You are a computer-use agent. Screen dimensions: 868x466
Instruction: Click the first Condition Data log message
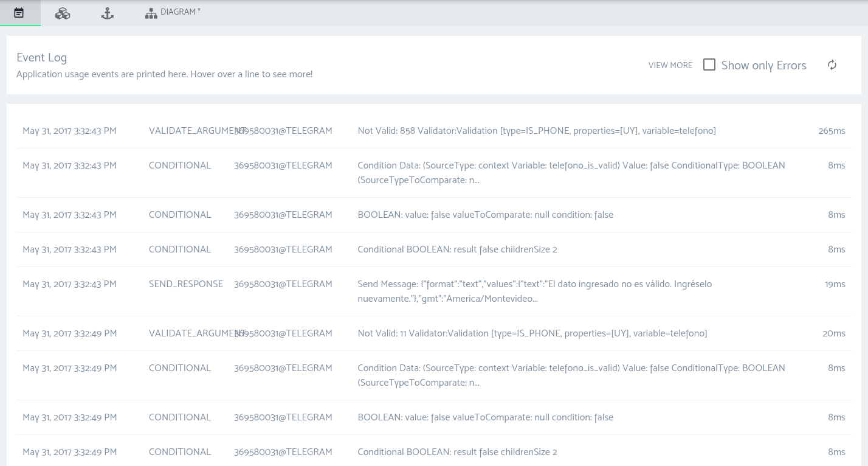(571, 173)
